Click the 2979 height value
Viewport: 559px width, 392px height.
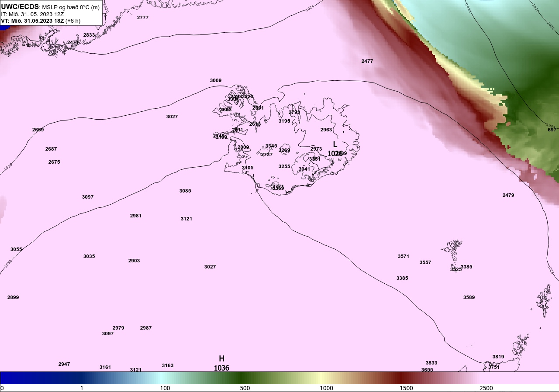118,328
